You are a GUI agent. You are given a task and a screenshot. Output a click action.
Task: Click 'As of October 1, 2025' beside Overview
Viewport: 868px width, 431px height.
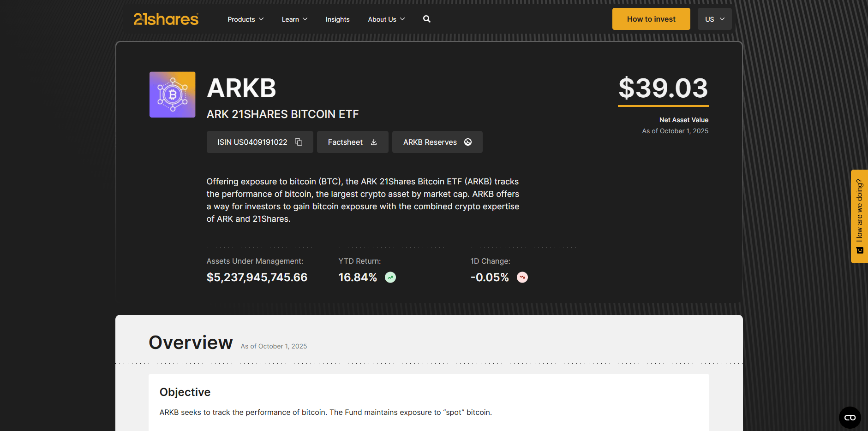tap(274, 346)
